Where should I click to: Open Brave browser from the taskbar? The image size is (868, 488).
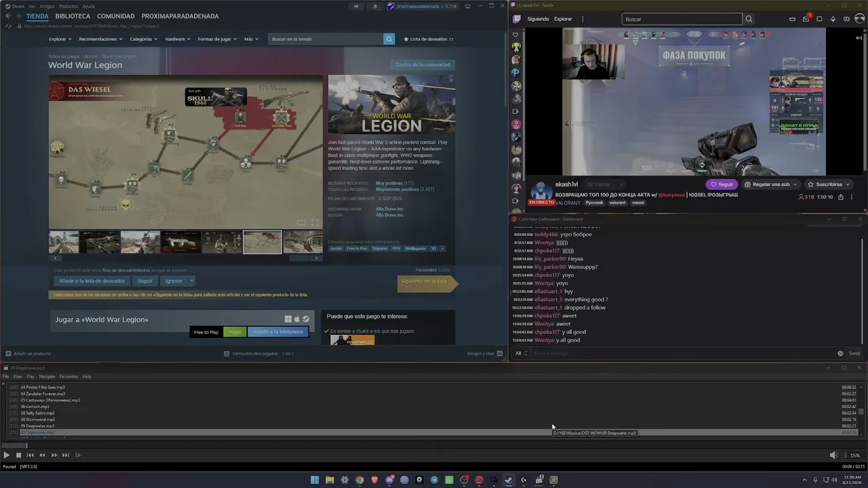point(374,480)
